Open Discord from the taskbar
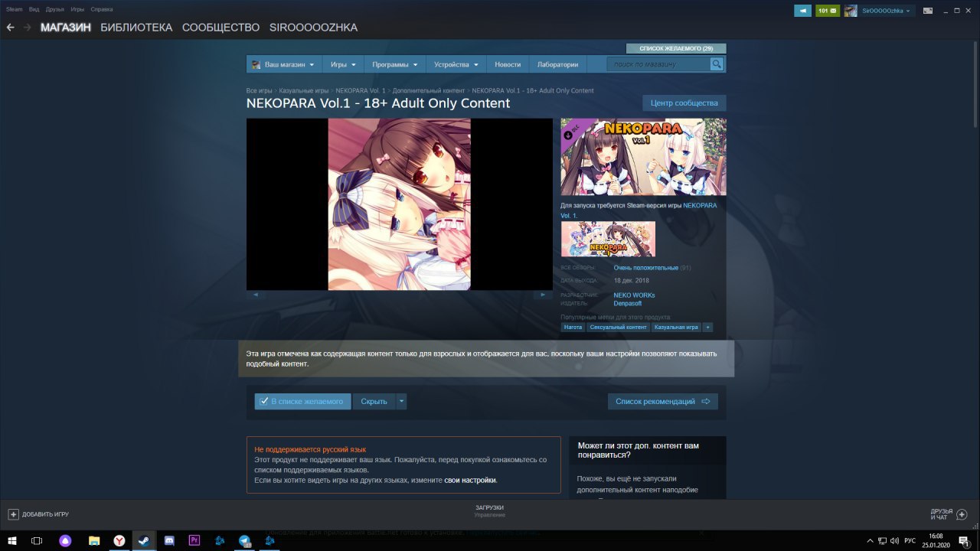980x551 pixels. pos(169,540)
